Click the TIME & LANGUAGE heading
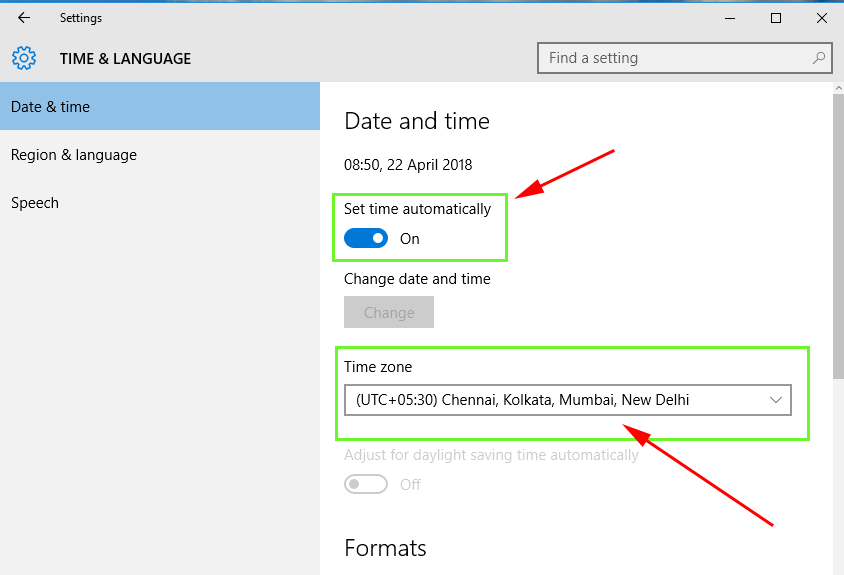Viewport: 844px width, 575px height. pyautogui.click(x=125, y=59)
